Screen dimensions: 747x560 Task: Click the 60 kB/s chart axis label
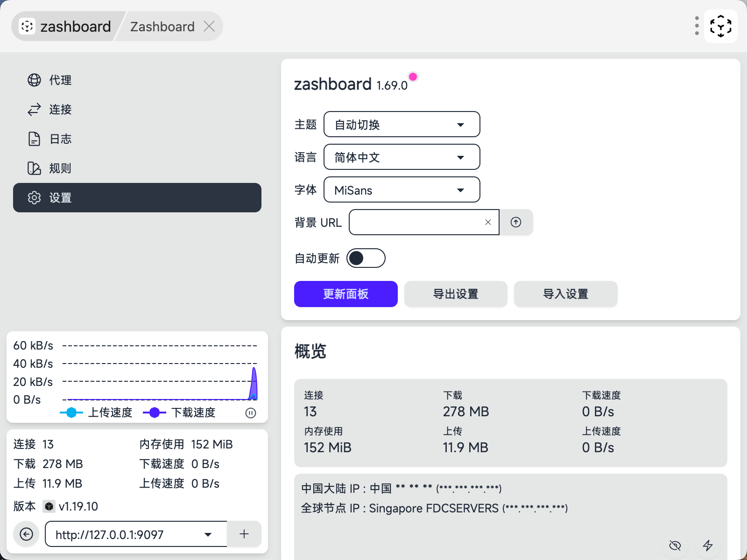pos(33,345)
